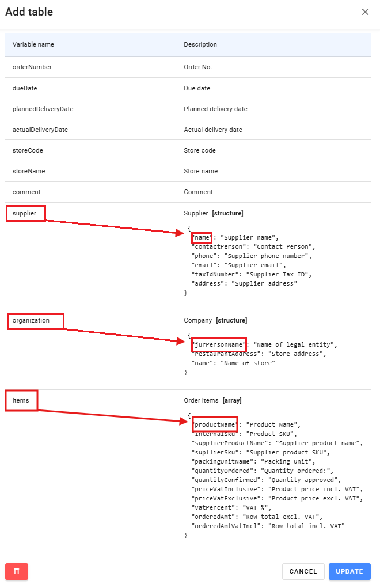Click the highlighted name key under Supplier
The width and height of the screenshot is (380, 588).
[x=202, y=237]
